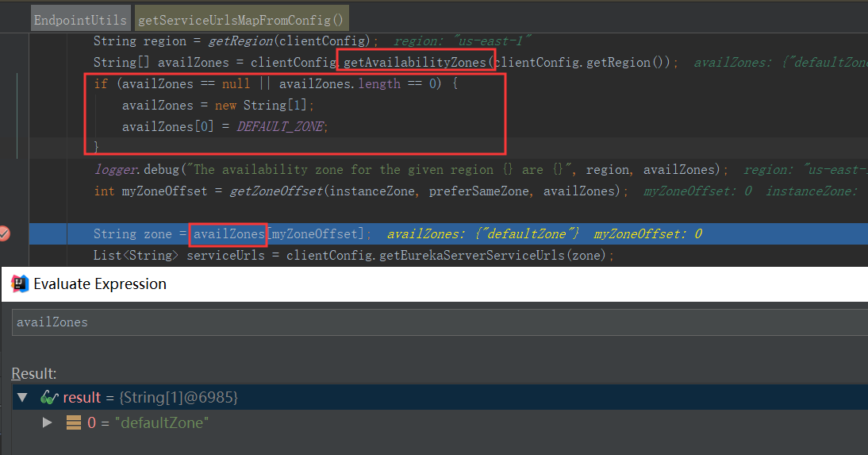This screenshot has width=868, height=455.
Task: Click DEFAULT_ZONE constant in code
Action: (280, 126)
